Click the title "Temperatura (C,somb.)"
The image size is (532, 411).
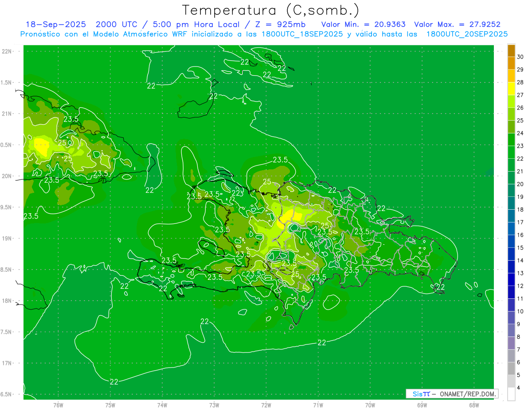tap(270, 10)
